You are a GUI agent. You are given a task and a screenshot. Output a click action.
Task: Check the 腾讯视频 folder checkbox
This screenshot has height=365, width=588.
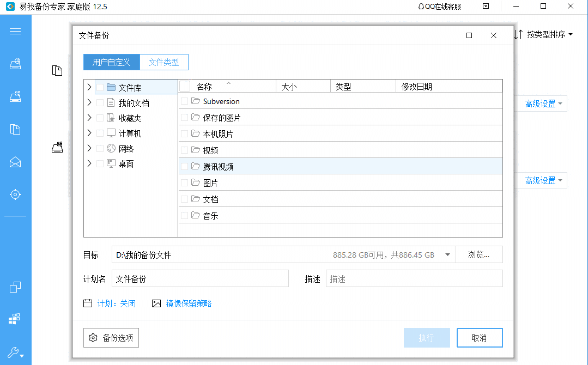click(184, 166)
